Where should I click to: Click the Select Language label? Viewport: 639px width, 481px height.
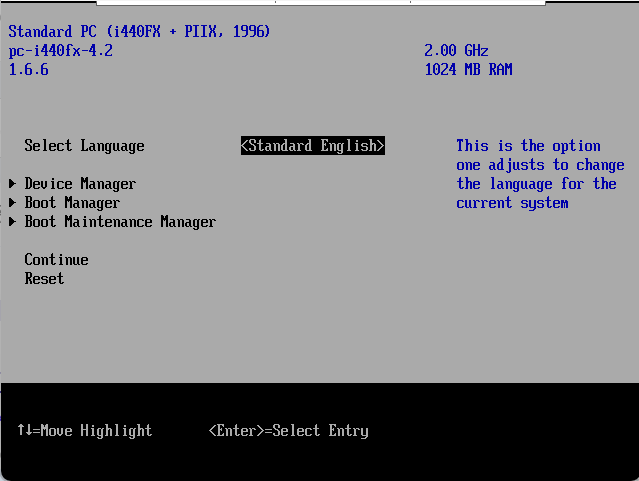84,146
